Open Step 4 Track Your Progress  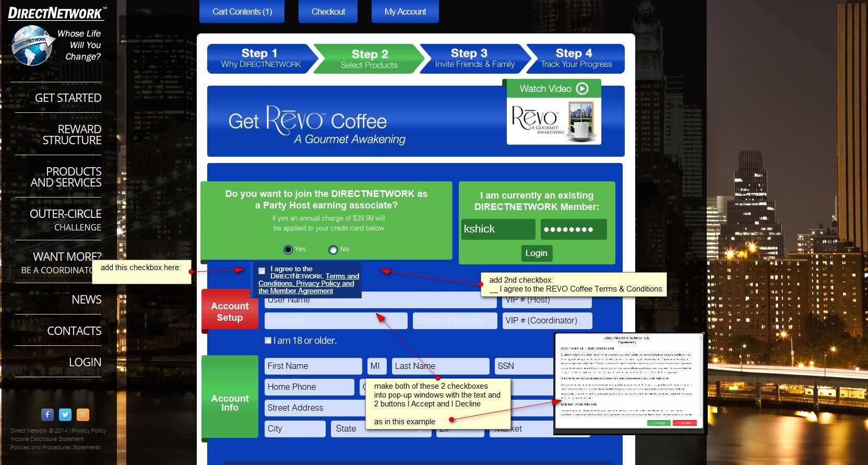[x=576, y=58]
